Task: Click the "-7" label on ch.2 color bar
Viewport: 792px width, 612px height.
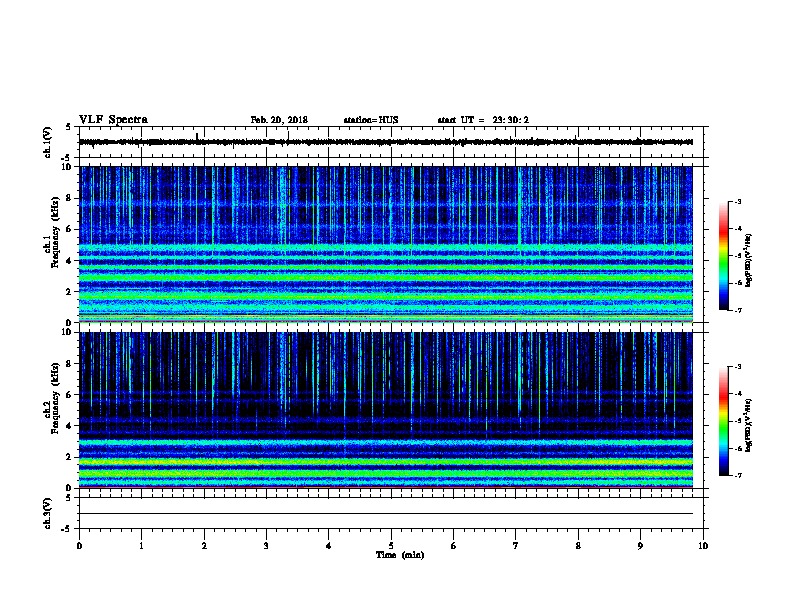Action: 737,476
